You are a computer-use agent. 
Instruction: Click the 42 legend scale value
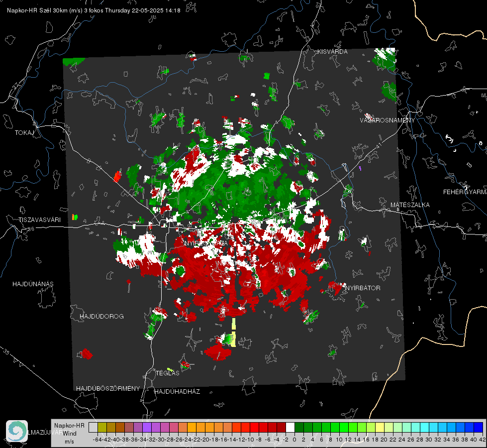click(483, 440)
